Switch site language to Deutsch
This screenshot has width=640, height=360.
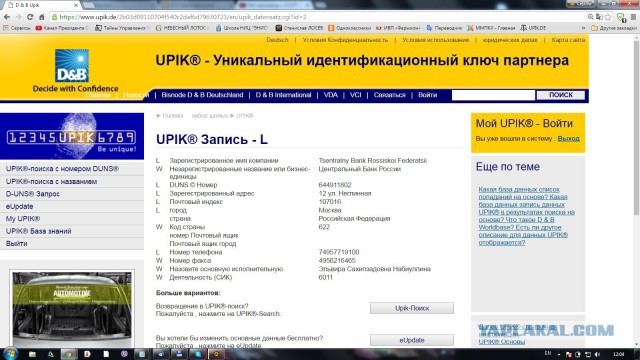[x=277, y=40]
